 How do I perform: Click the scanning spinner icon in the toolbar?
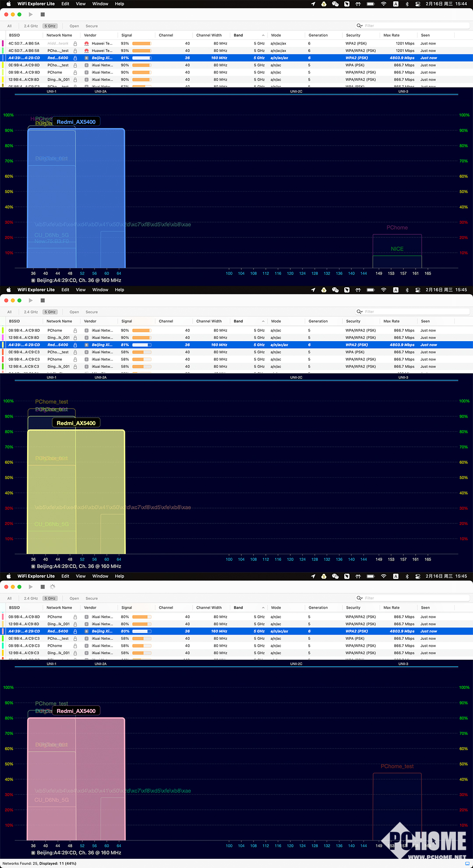(x=53, y=586)
